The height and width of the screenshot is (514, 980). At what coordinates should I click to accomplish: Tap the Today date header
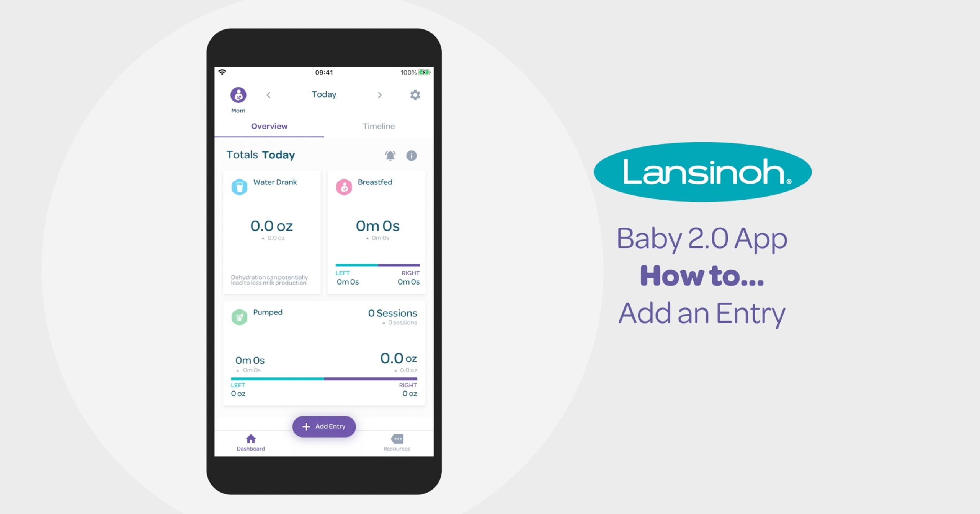(x=324, y=94)
